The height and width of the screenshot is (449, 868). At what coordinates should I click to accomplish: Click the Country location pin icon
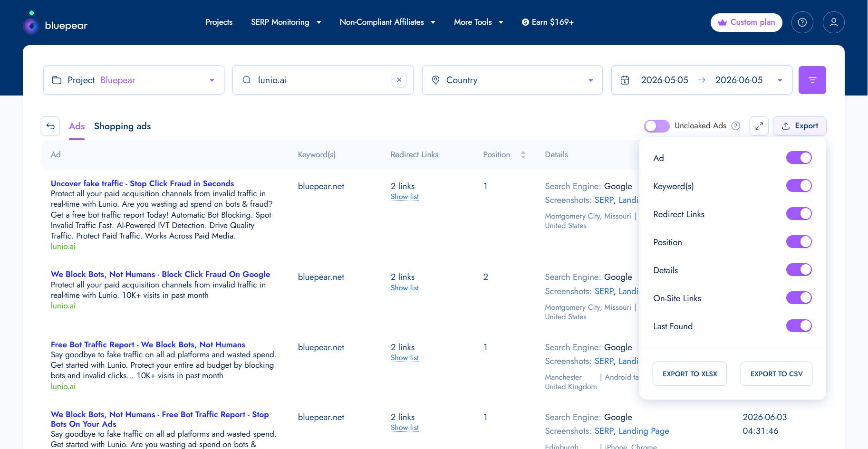coord(435,80)
